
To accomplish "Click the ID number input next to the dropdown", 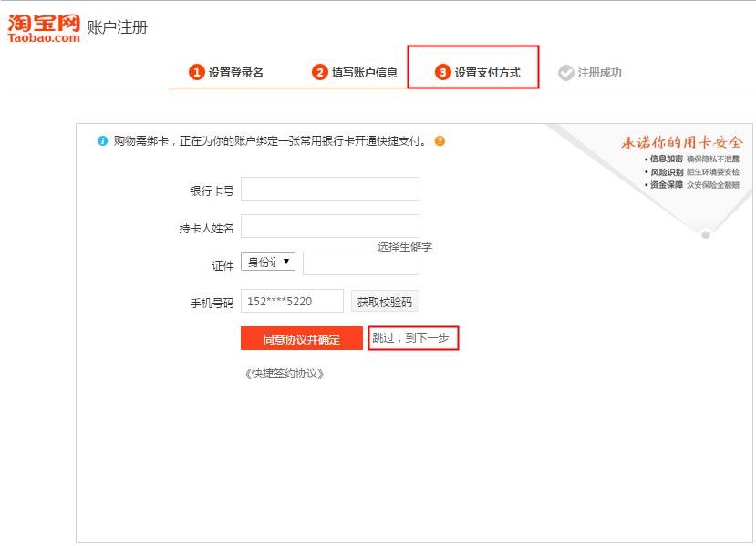I will [361, 262].
